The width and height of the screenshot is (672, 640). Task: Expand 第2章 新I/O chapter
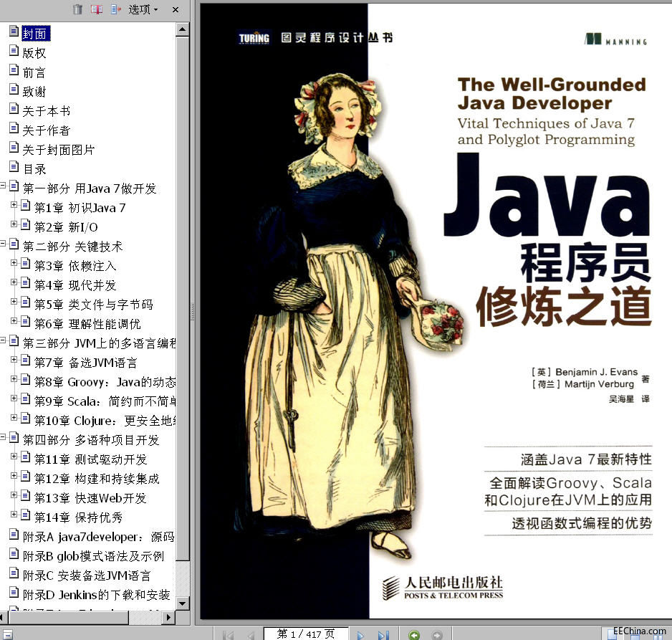click(x=14, y=224)
